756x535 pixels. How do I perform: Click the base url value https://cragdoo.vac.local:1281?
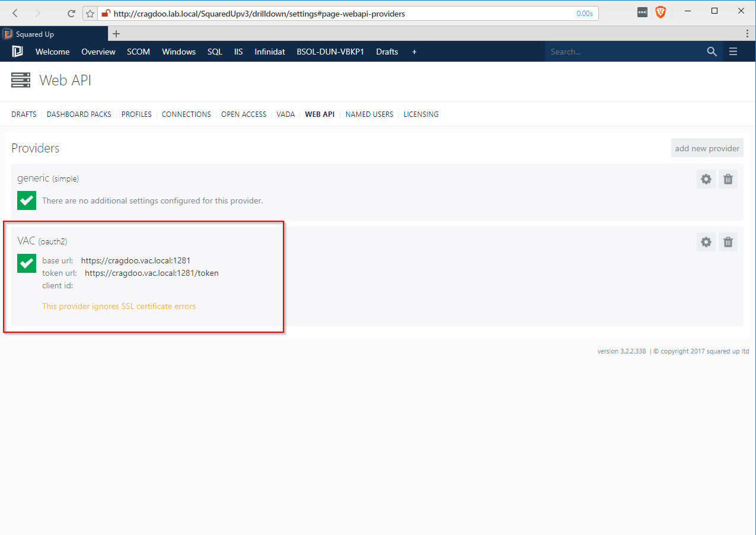136,260
